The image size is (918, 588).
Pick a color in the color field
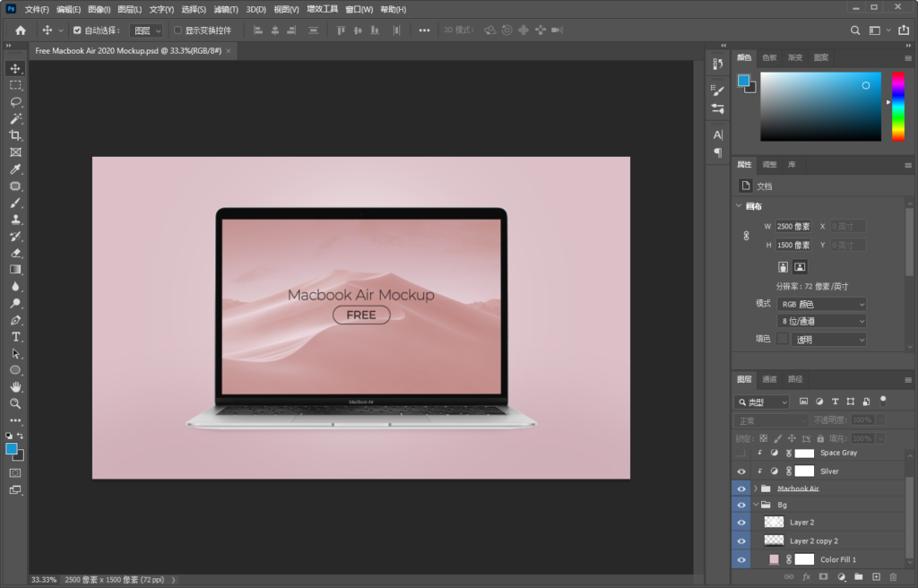821,107
